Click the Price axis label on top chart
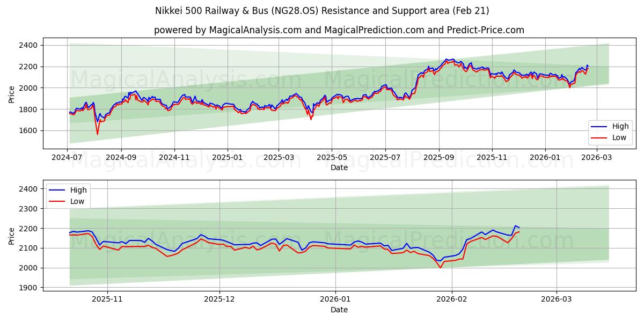 [x=12, y=93]
